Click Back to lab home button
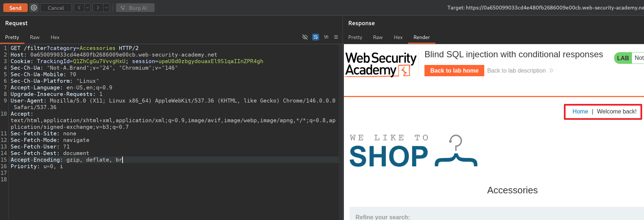644x220 pixels. [454, 71]
